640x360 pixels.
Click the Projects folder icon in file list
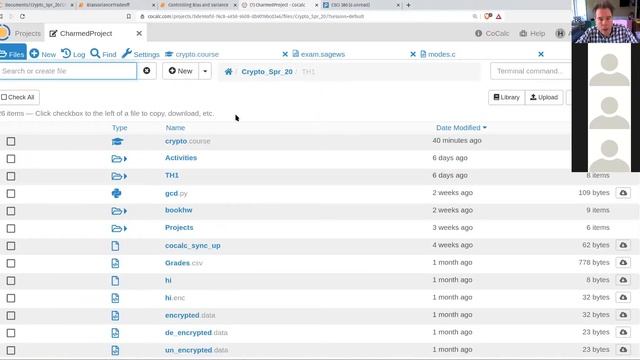tap(119, 229)
